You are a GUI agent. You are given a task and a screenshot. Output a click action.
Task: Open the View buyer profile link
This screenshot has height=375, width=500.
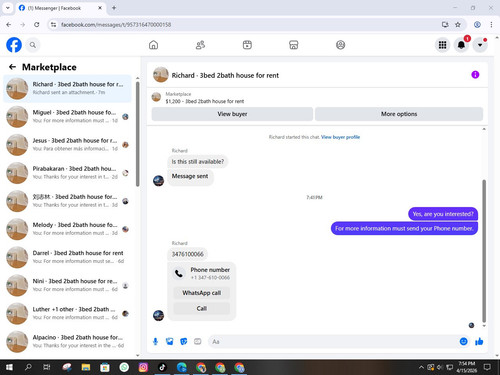340,137
